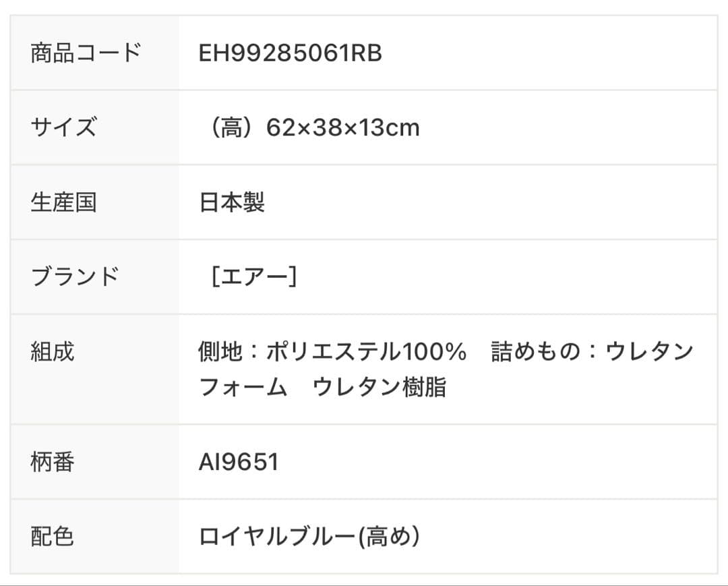Click the 生産国 row label
Viewport: 728px width, 586px height.
tap(63, 202)
